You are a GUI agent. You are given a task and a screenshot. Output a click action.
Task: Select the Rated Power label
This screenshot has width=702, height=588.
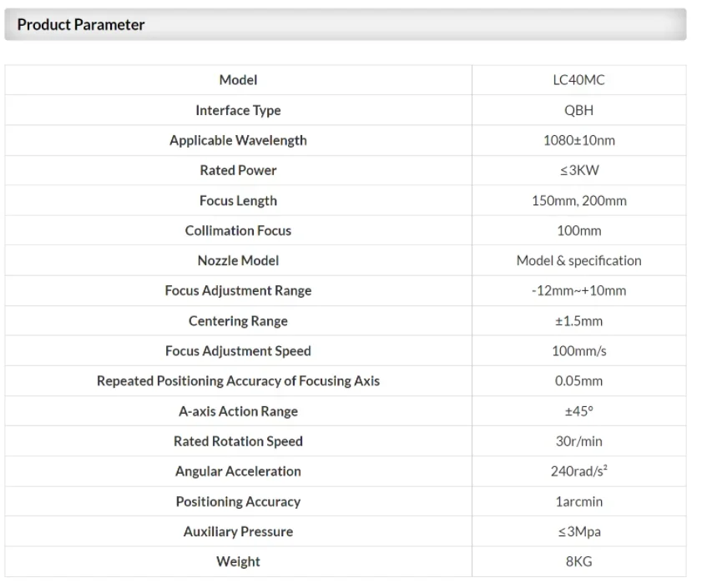238,170
